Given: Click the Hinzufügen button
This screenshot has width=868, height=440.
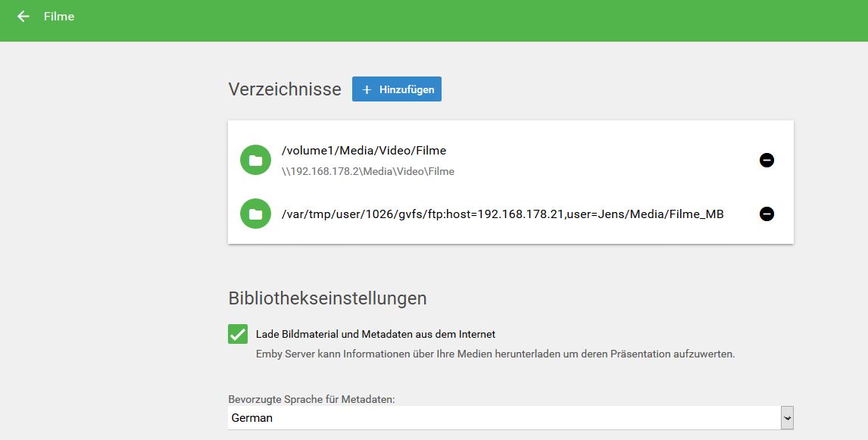Looking at the screenshot, I should (x=396, y=89).
